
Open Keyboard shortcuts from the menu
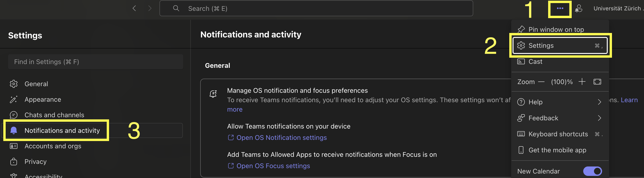(x=558, y=134)
